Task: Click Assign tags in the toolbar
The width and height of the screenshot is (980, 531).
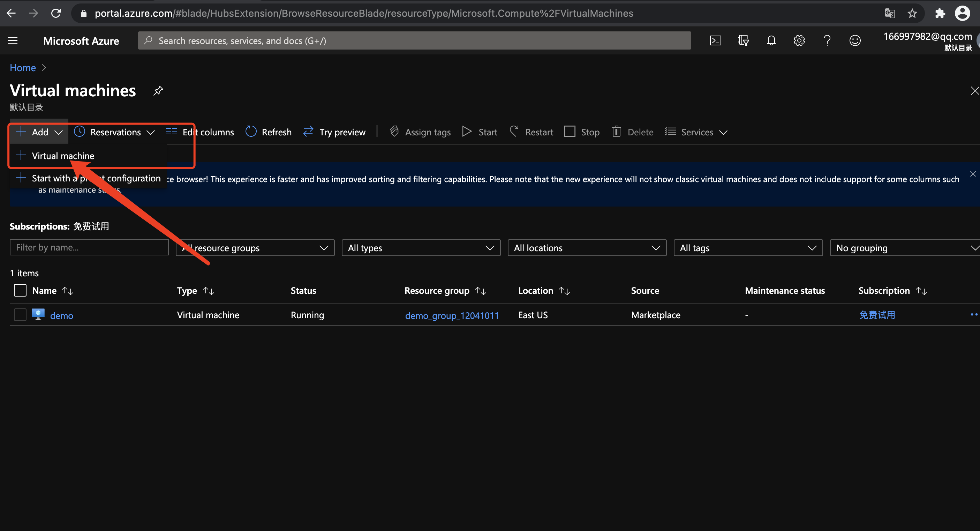Action: (420, 132)
